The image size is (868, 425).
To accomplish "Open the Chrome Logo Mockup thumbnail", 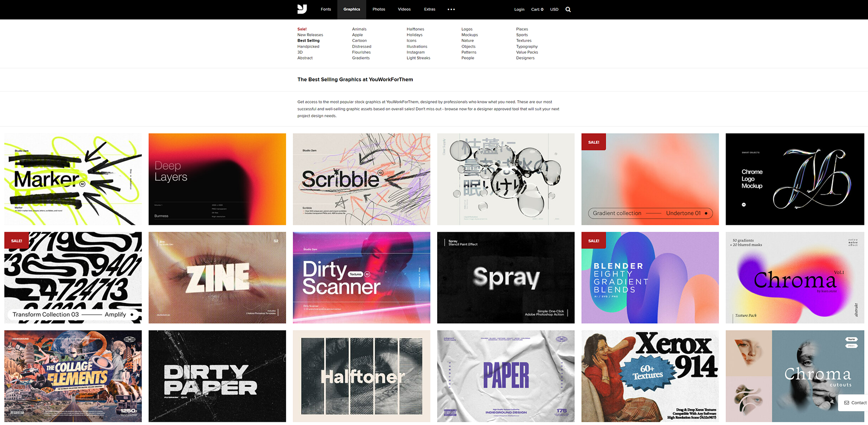I will click(795, 179).
